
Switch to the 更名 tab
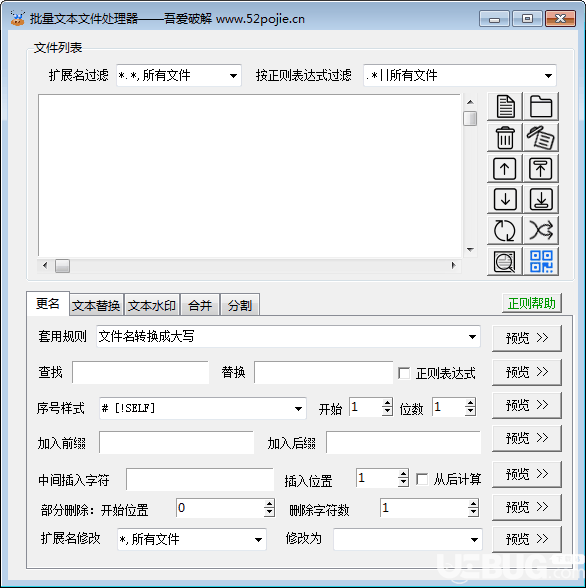(x=48, y=303)
